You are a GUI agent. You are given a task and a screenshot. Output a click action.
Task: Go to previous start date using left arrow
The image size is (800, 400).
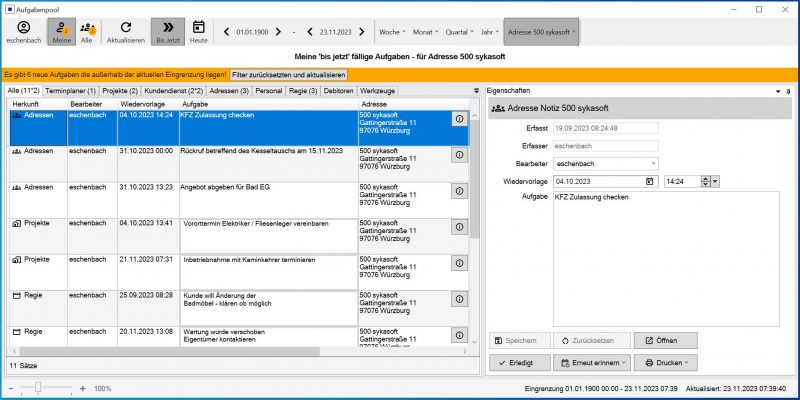point(226,32)
